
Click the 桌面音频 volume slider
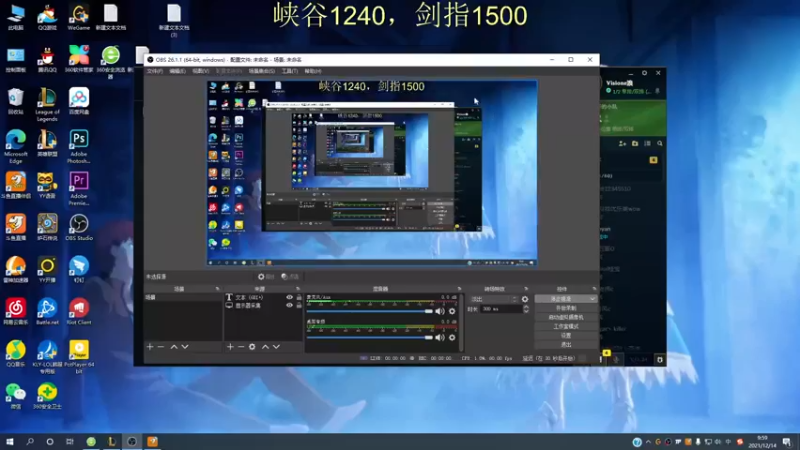tap(370, 337)
